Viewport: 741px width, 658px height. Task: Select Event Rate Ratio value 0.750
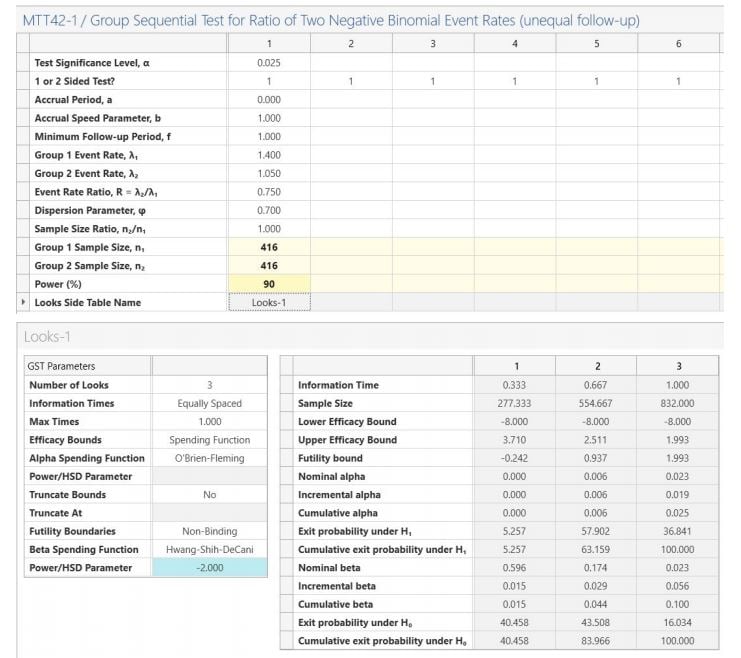pos(269,192)
